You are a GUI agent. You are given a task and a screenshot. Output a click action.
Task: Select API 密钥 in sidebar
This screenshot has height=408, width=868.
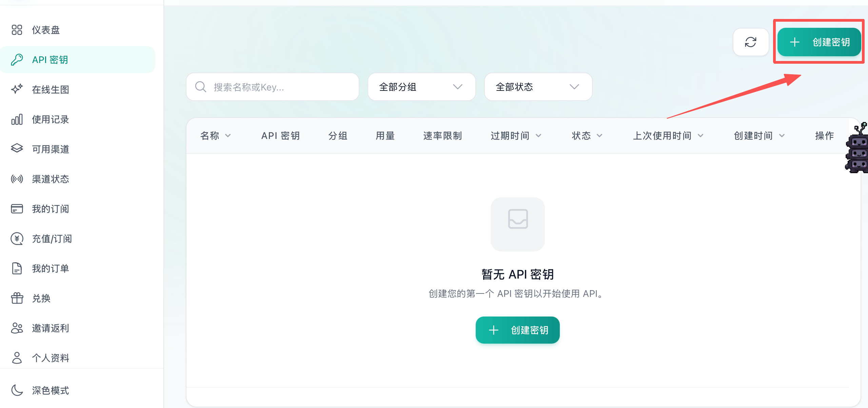pos(78,60)
